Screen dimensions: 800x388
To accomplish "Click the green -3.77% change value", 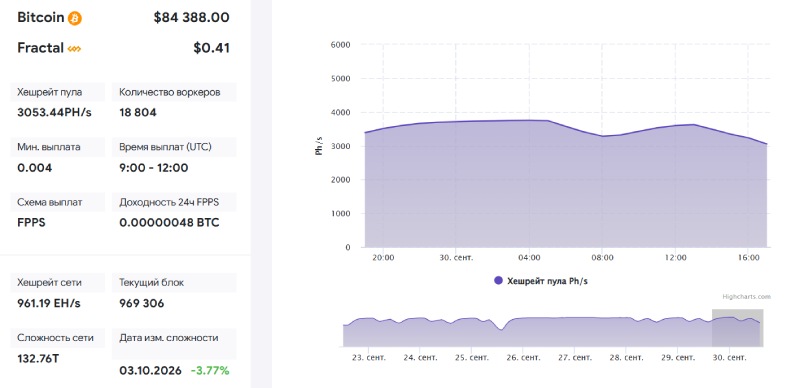I will click(210, 371).
